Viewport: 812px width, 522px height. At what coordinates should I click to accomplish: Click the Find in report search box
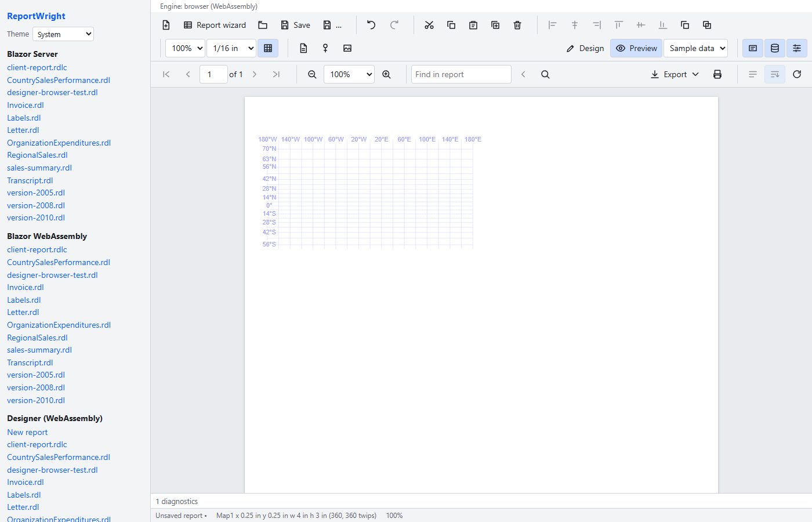tap(461, 74)
